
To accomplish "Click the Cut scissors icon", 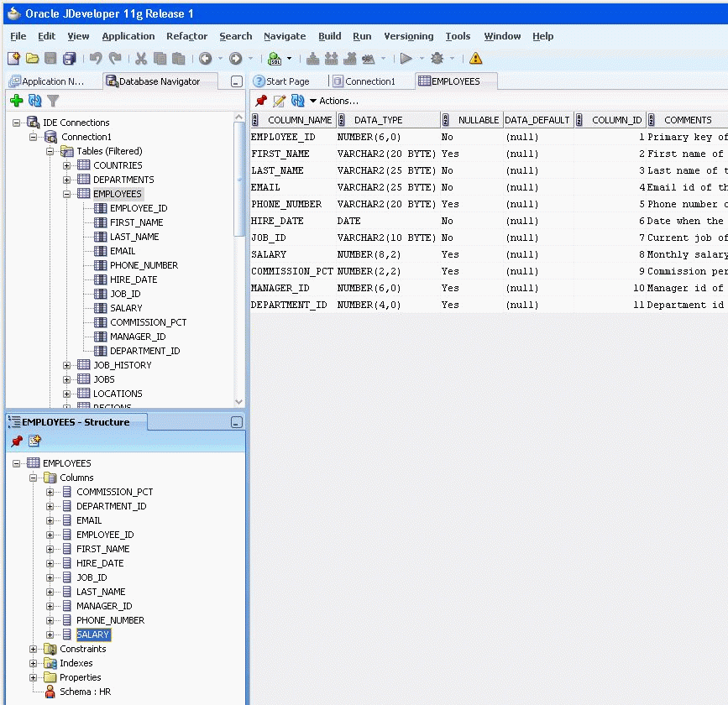I will [x=141, y=59].
